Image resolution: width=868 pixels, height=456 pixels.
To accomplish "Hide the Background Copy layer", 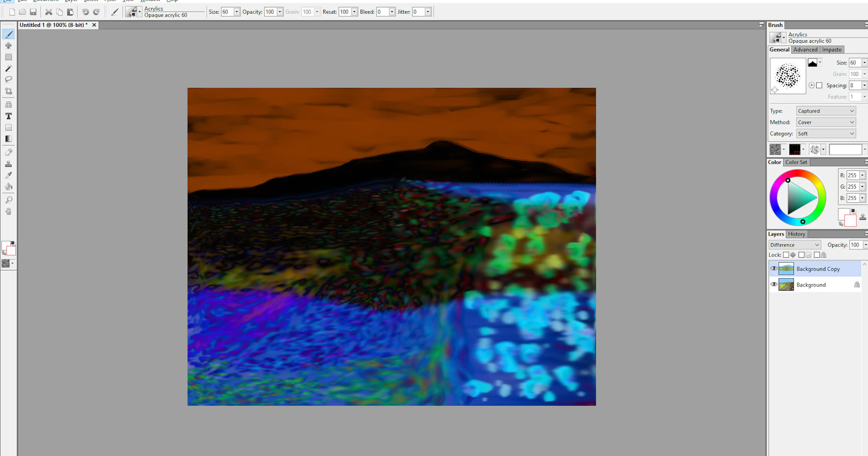I will (x=774, y=269).
